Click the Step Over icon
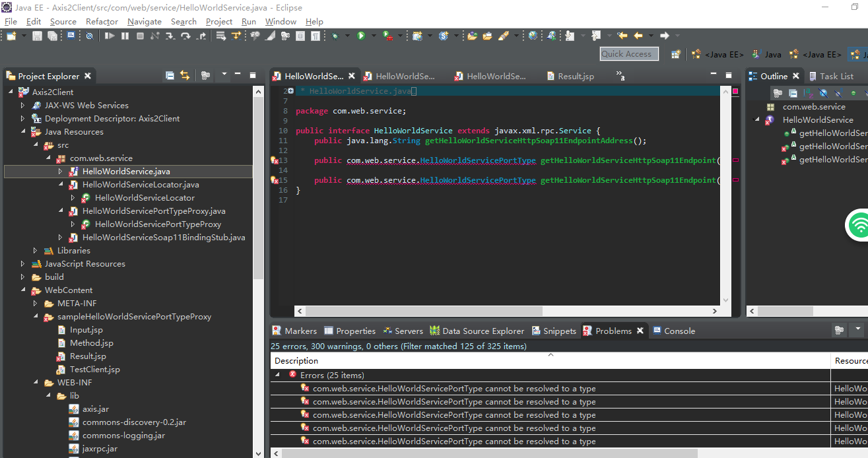 tap(185, 36)
